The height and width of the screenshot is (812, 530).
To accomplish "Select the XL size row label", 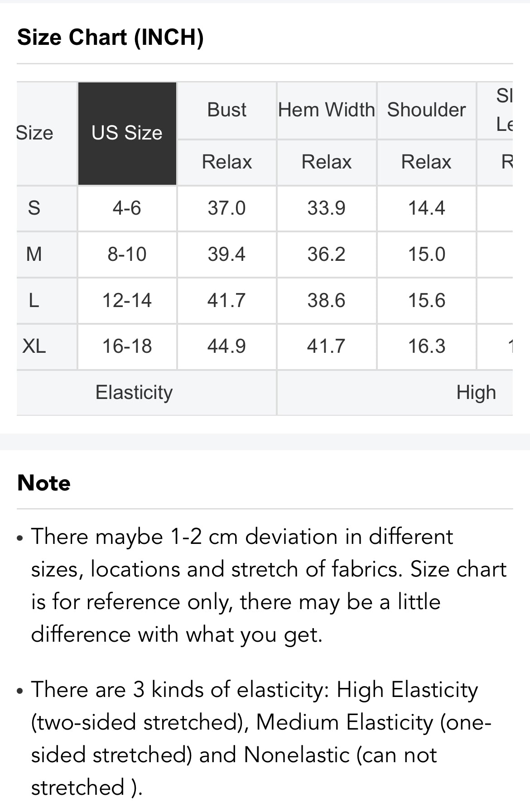I will [34, 346].
